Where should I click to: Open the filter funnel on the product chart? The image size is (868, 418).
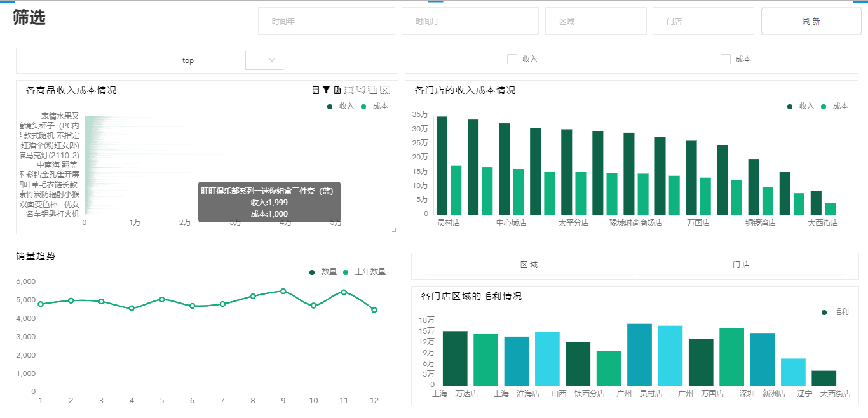click(x=326, y=90)
